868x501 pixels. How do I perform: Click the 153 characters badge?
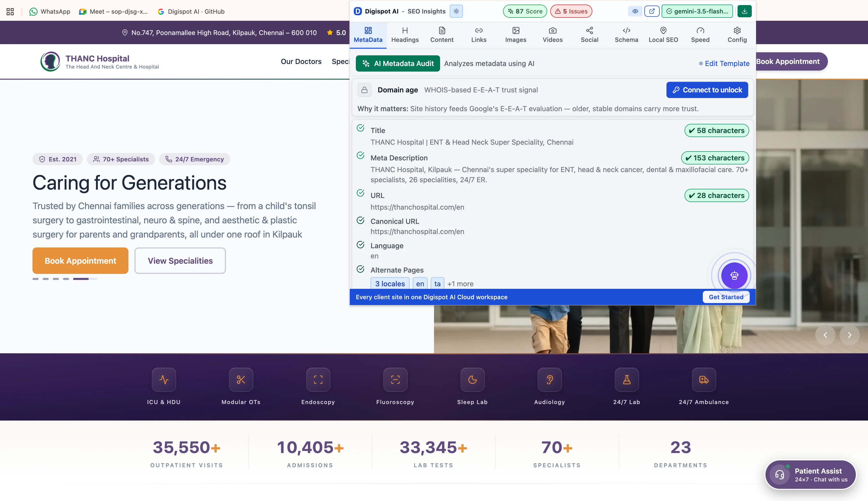715,158
